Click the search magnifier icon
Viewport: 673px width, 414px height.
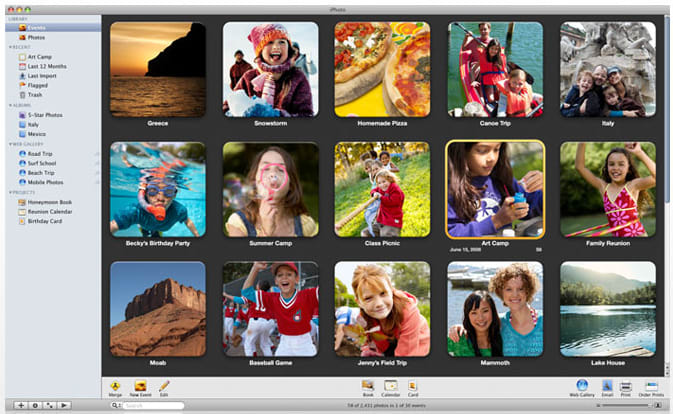115,405
